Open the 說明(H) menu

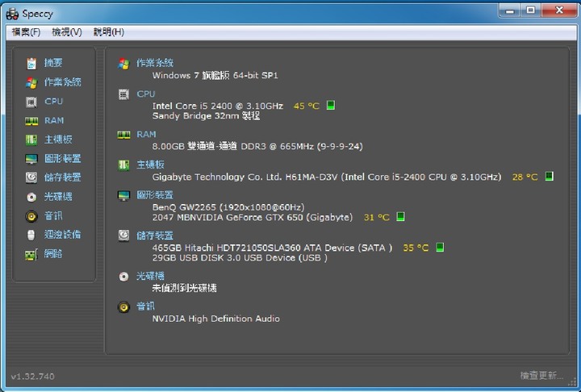pyautogui.click(x=109, y=32)
